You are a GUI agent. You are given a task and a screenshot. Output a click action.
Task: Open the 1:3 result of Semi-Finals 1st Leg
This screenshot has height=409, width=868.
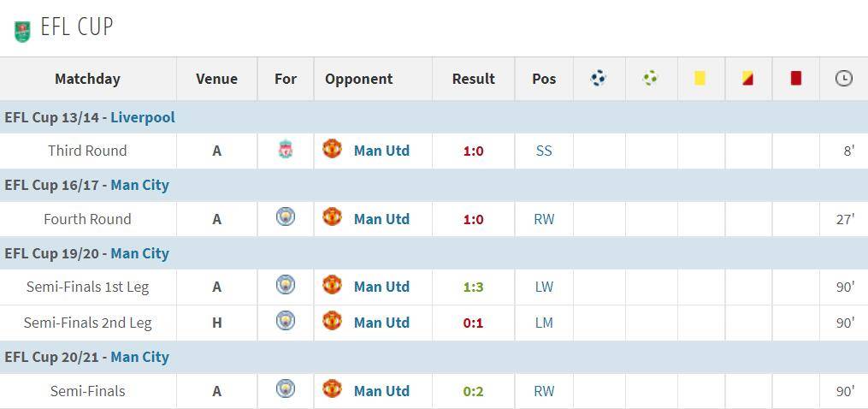[x=473, y=287]
